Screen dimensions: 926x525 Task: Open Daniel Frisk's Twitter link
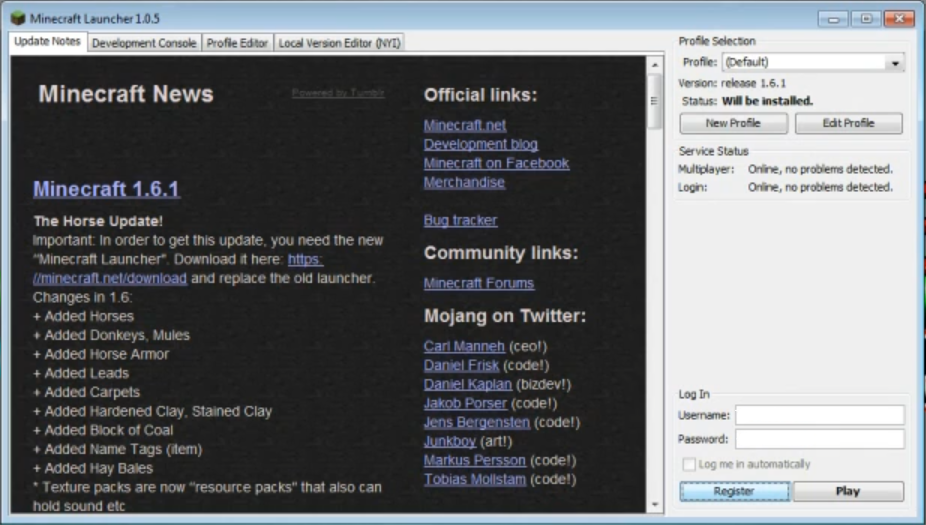click(461, 365)
